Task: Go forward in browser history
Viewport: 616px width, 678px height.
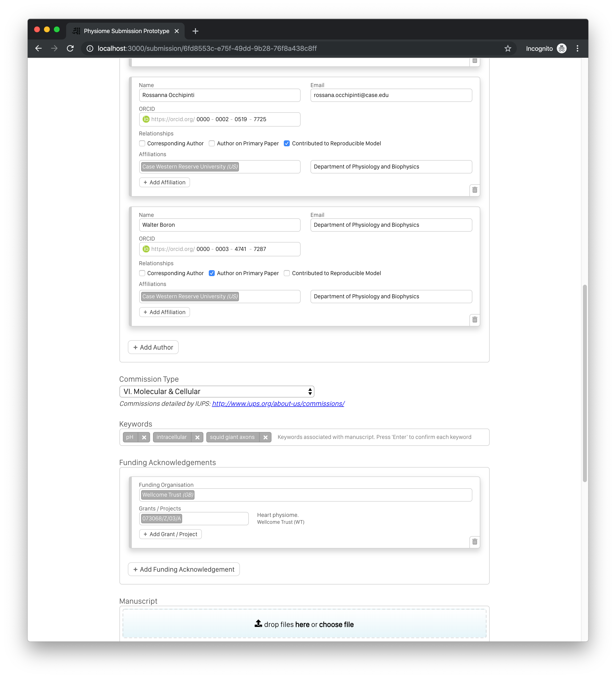Action: pyautogui.click(x=54, y=48)
